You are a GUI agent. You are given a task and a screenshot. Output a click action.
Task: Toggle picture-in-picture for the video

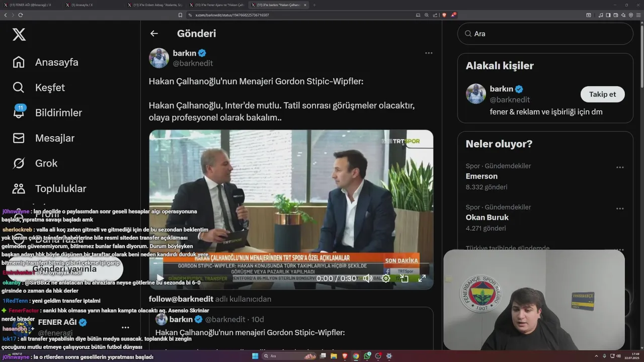click(x=404, y=278)
